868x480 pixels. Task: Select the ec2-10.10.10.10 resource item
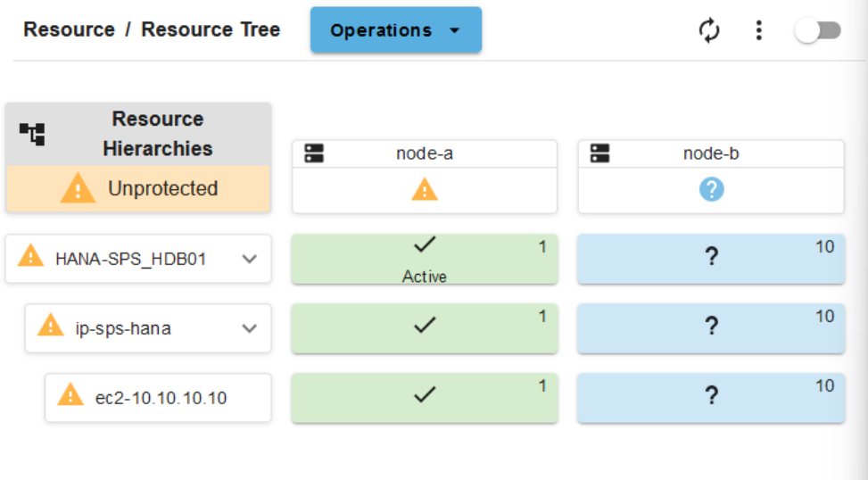[161, 398]
